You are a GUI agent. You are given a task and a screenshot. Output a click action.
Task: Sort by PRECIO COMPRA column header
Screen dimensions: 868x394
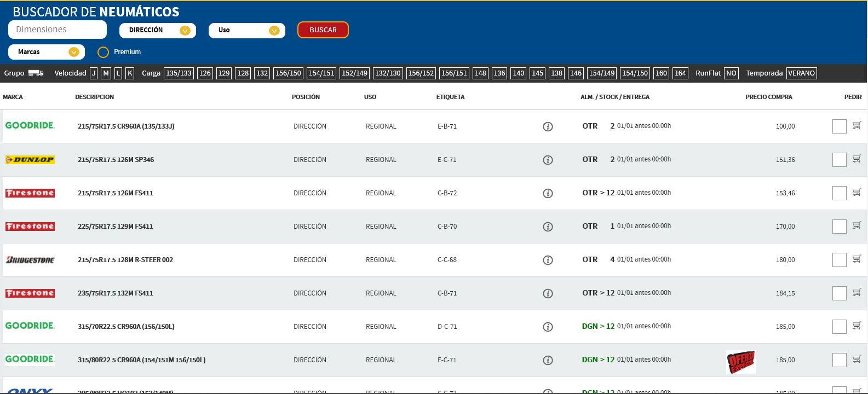pos(768,97)
